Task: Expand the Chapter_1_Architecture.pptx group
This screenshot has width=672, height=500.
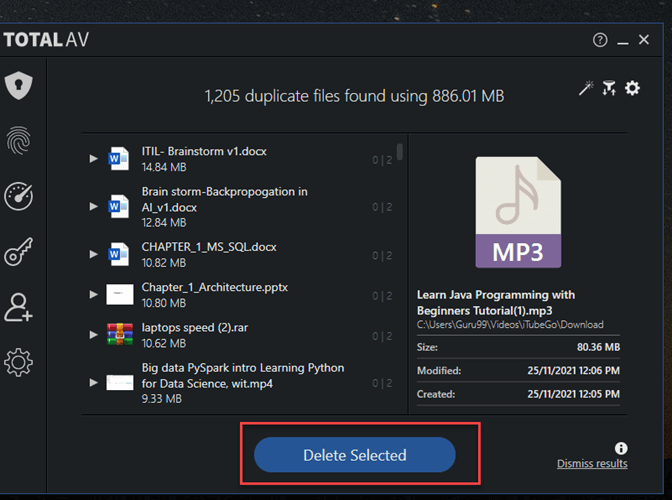Action: coord(94,295)
